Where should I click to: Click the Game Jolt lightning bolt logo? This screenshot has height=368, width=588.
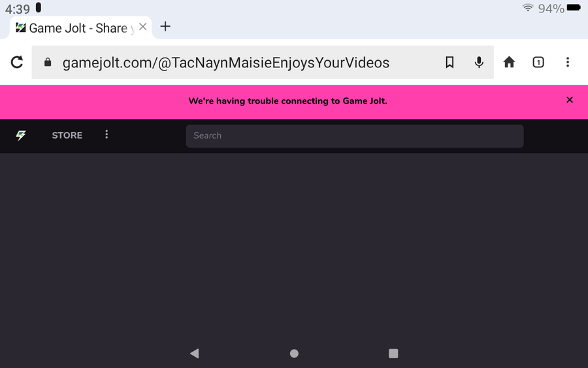21,135
